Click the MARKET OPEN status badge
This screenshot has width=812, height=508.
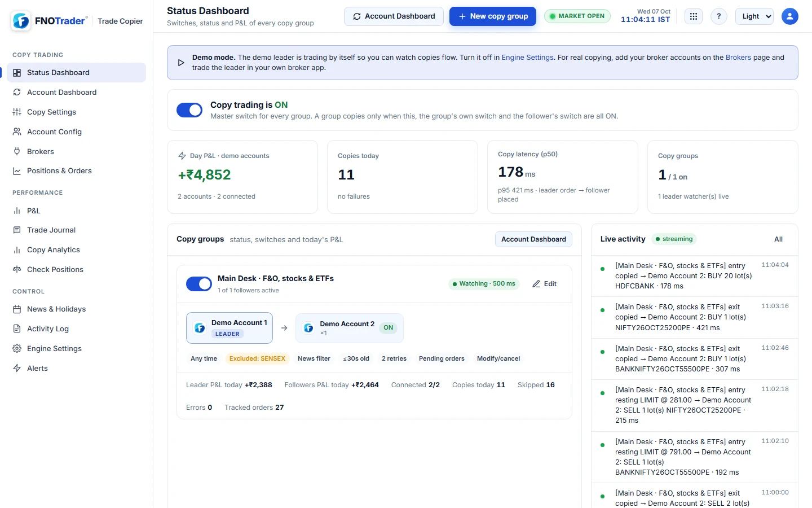point(577,16)
